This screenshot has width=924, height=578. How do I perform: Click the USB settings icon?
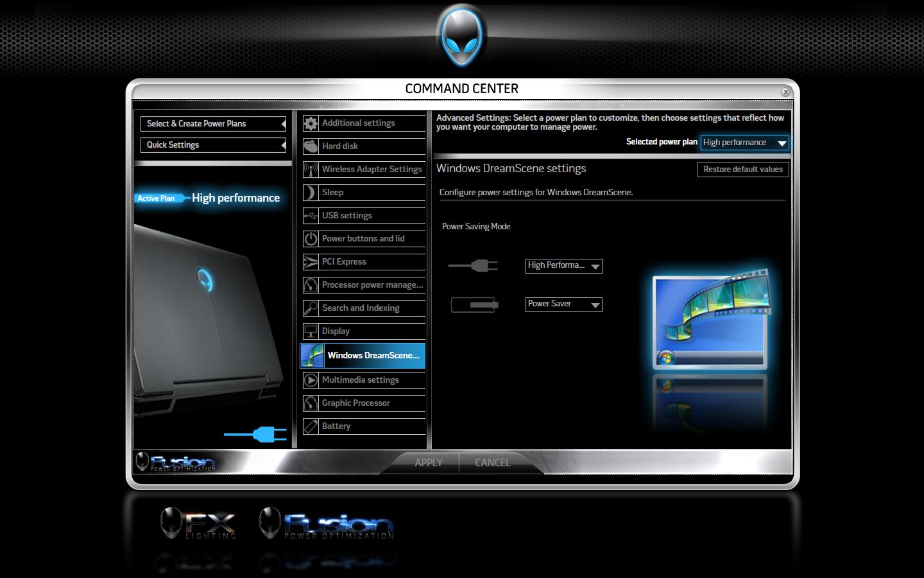(x=311, y=216)
